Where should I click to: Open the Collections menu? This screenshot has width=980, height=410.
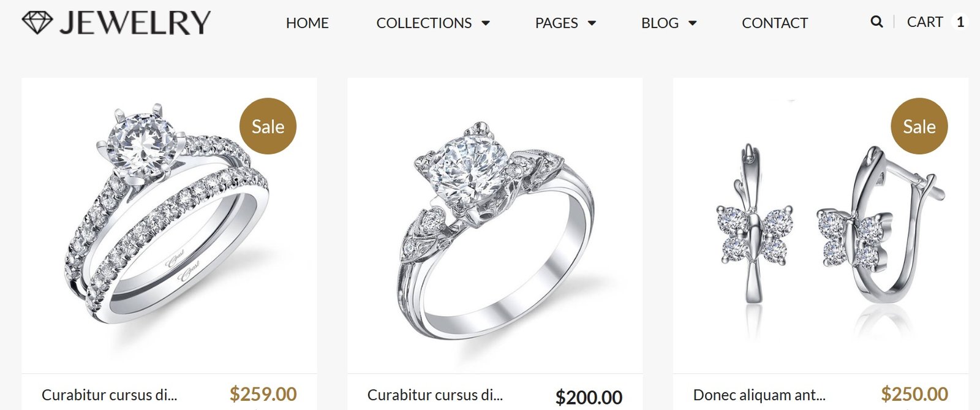coord(424,23)
